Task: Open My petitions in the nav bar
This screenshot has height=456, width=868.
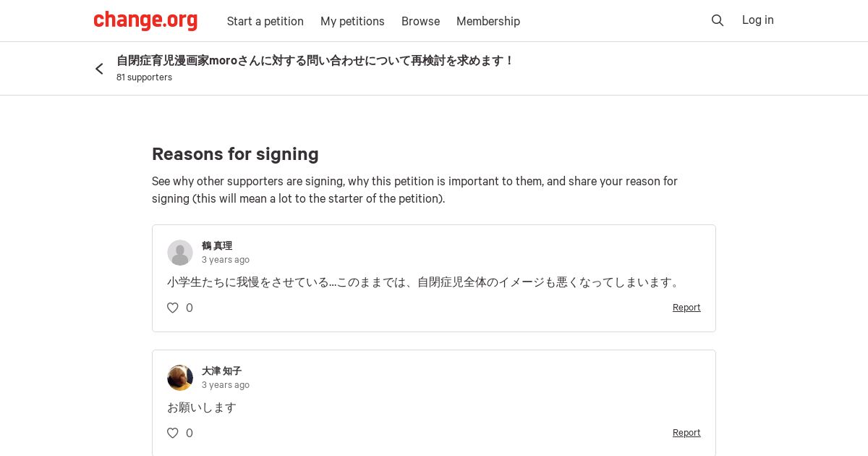Action: (352, 21)
